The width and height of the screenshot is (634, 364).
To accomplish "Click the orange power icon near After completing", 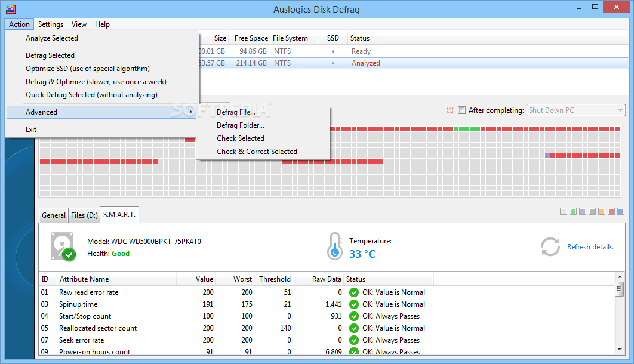I will (450, 110).
